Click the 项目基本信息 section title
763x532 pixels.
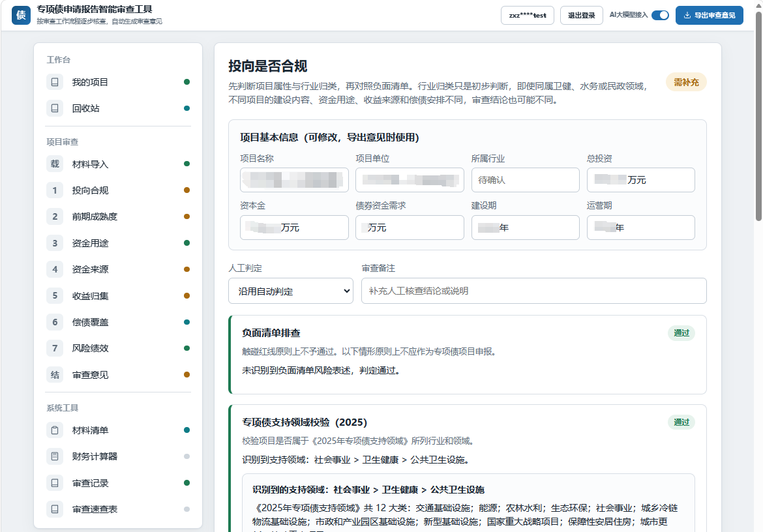point(329,137)
